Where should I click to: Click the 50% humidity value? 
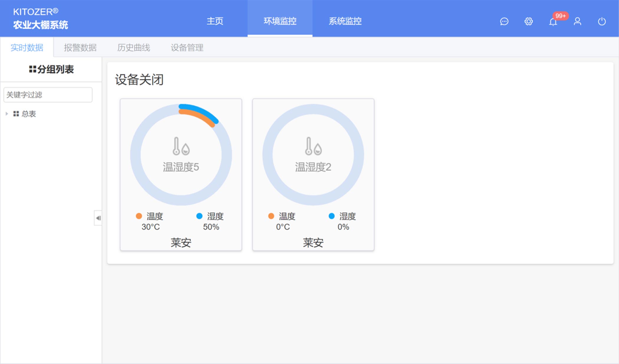click(211, 227)
